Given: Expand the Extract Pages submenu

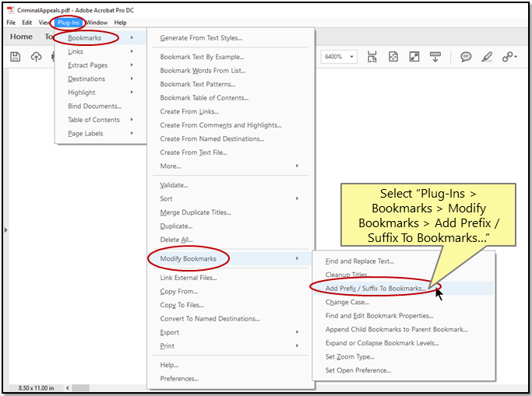Looking at the screenshot, I should click(100, 65).
